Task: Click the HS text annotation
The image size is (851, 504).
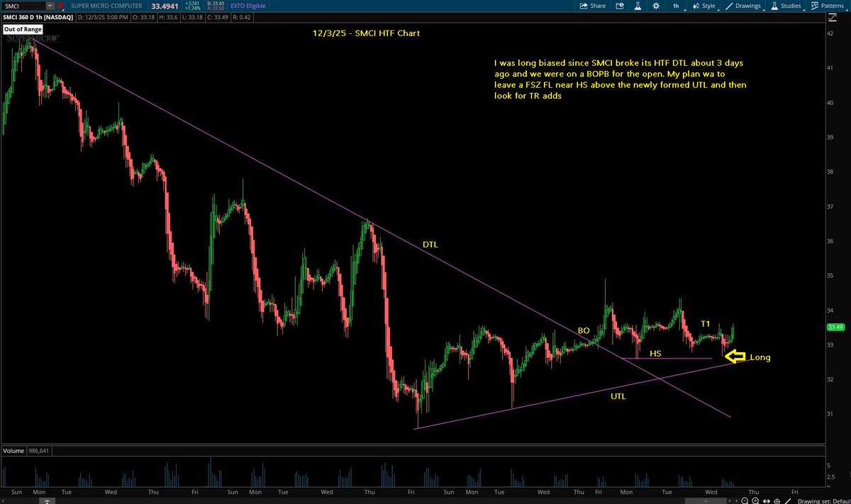Action: (656, 352)
